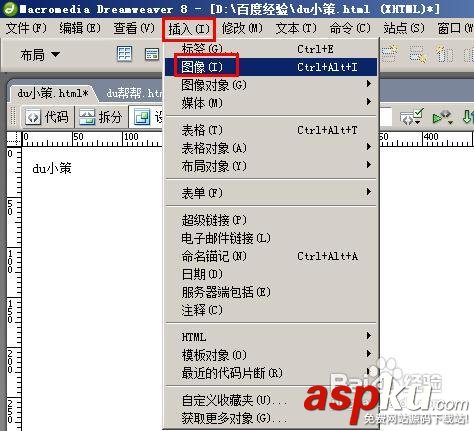Choose 日期(D) menu item
This screenshot has width=474, height=431.
tap(271, 274)
